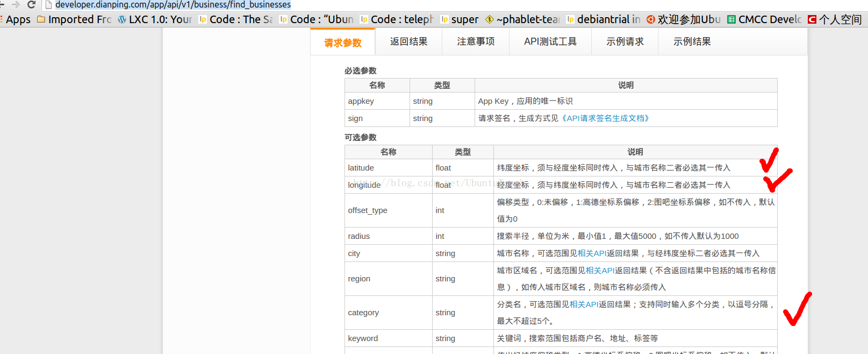The height and width of the screenshot is (354, 868).
Task: Click 'App Key，应用的唯一标识' description text
Action: click(525, 101)
